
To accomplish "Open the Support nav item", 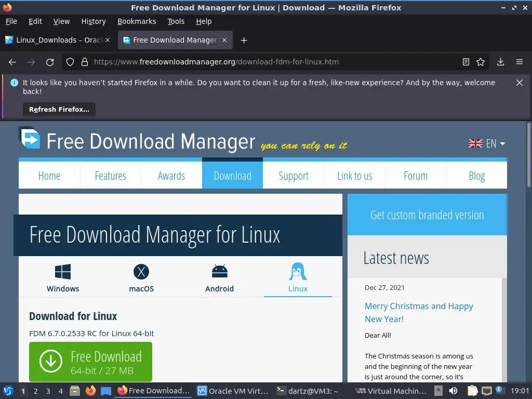I will 294,176.
